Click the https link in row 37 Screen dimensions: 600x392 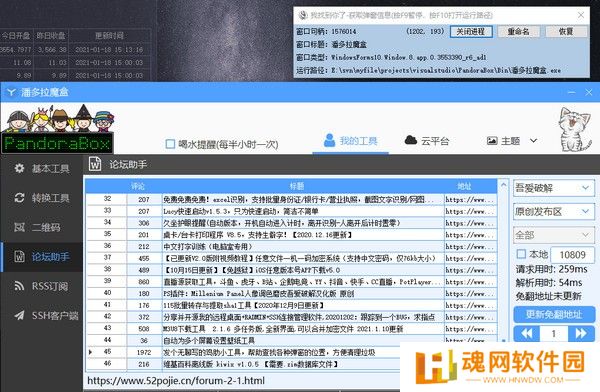(x=470, y=258)
